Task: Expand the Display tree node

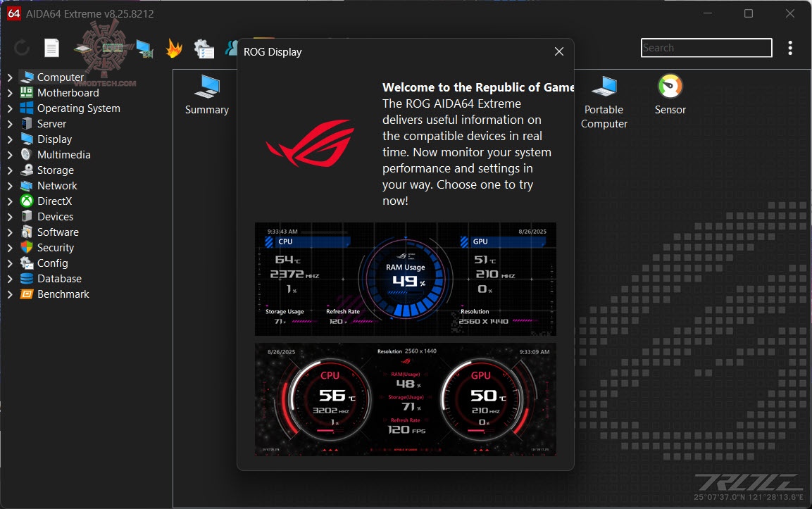Action: pos(10,139)
